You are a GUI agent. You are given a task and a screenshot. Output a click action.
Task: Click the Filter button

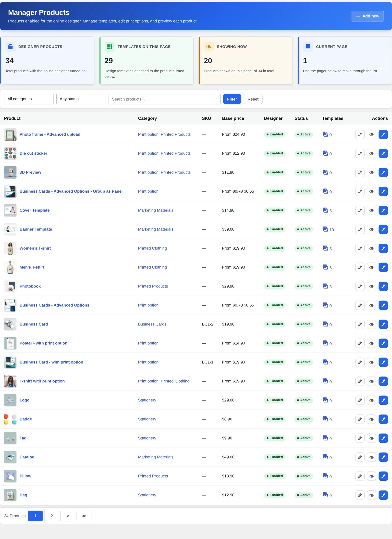click(x=232, y=99)
